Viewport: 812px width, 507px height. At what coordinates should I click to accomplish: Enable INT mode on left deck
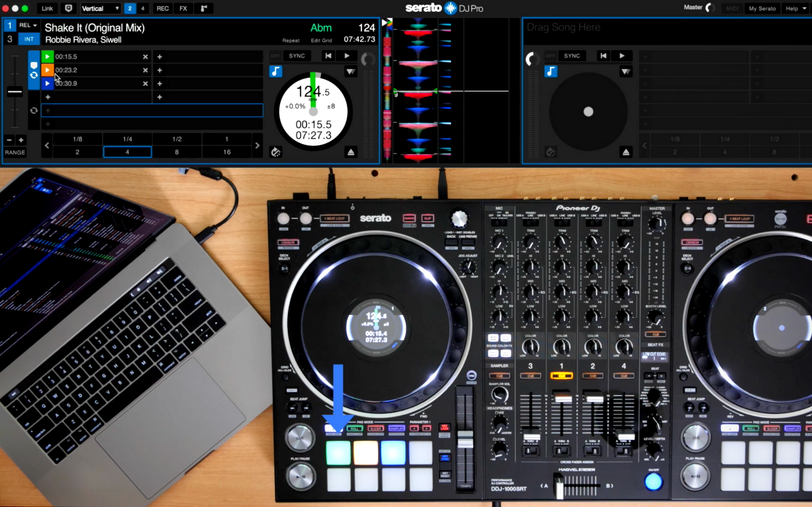coord(28,40)
